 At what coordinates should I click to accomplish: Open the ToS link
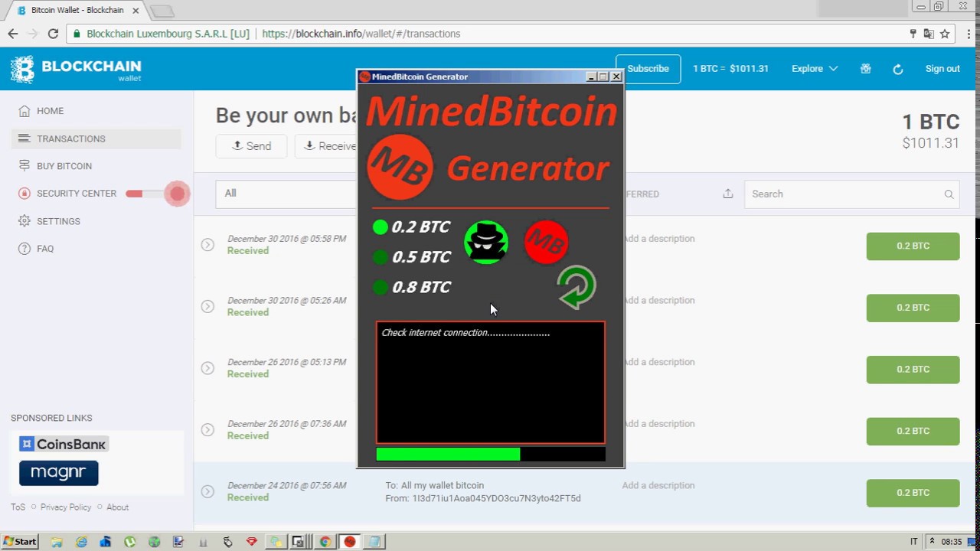coord(18,507)
